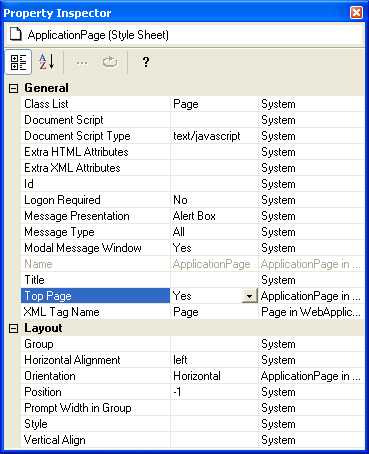The height and width of the screenshot is (454, 369).
Task: Click the text/javascript value cell
Action: click(214, 136)
